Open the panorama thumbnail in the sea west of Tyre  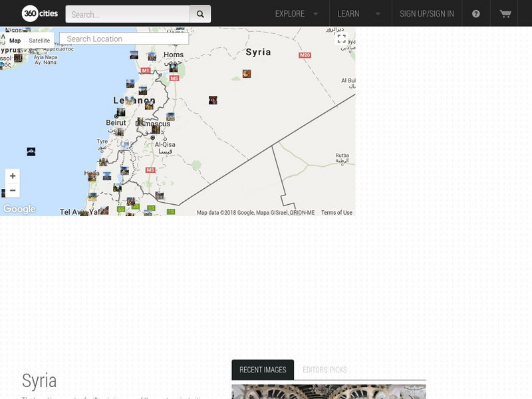[x=31, y=152]
